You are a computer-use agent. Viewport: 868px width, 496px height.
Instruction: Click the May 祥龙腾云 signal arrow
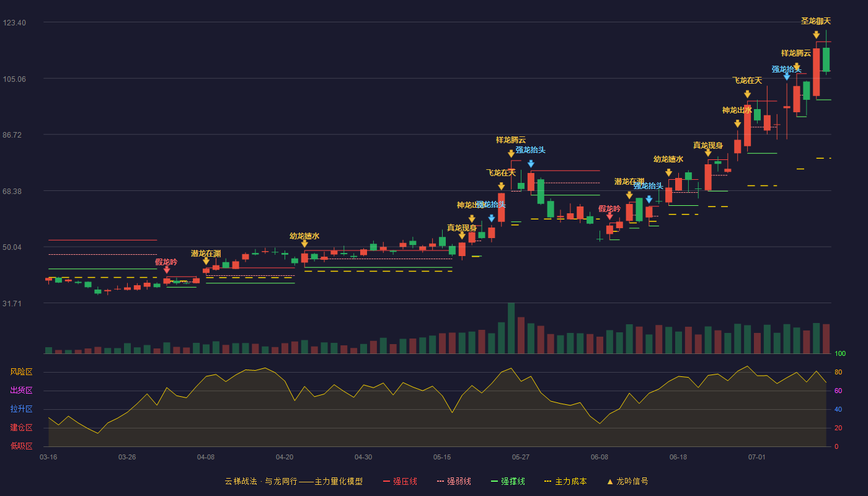pos(511,154)
